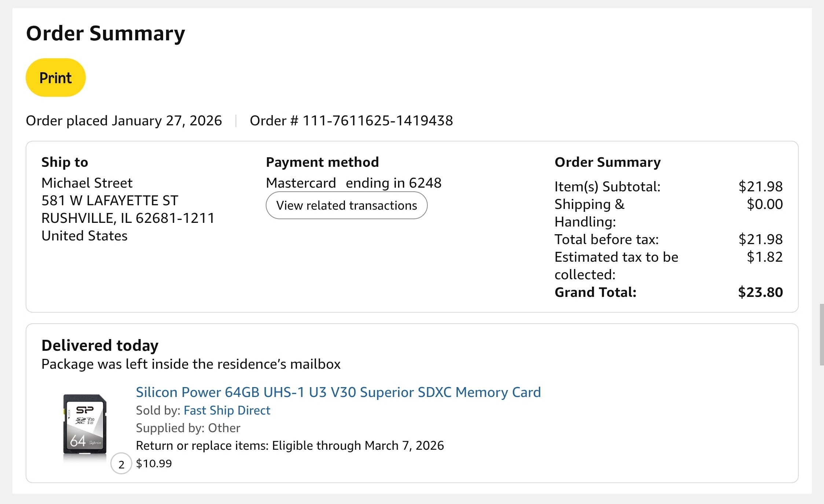
Task: Click Mastercard ending in 6248 text
Action: click(353, 183)
